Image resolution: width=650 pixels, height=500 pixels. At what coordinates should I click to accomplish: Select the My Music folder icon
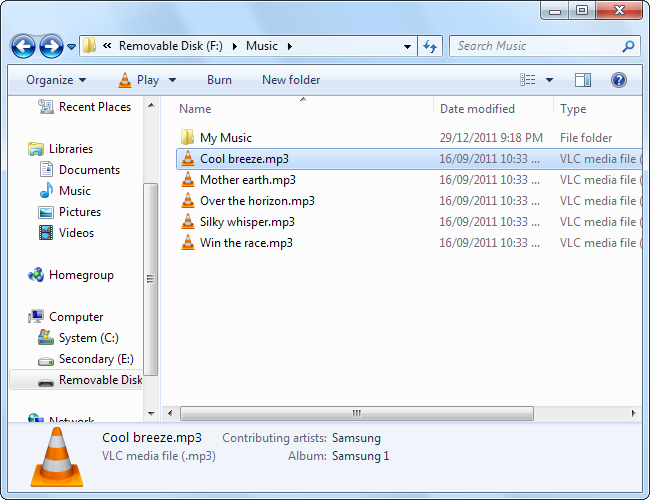[x=187, y=137]
